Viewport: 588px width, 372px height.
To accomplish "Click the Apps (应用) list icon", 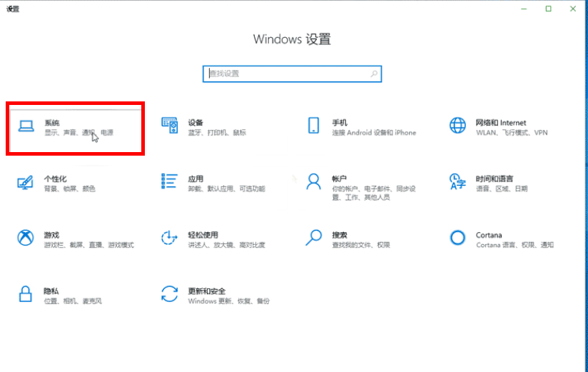I will click(169, 182).
